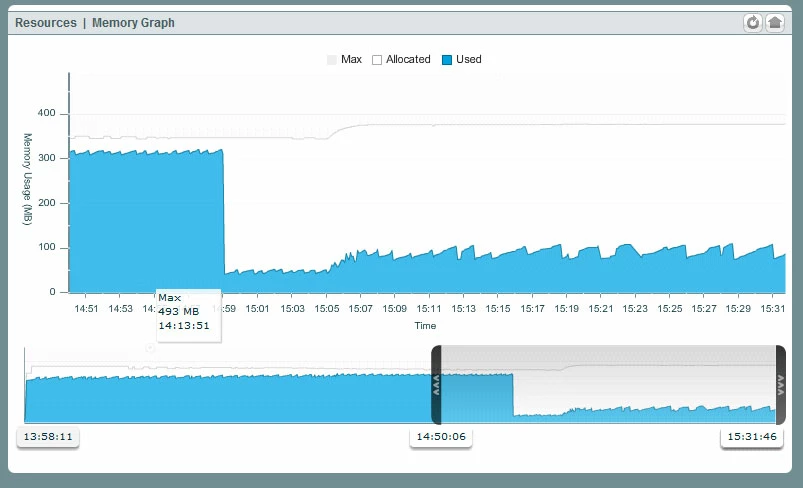
Task: Toggle the Max series in legend
Action: click(x=344, y=59)
